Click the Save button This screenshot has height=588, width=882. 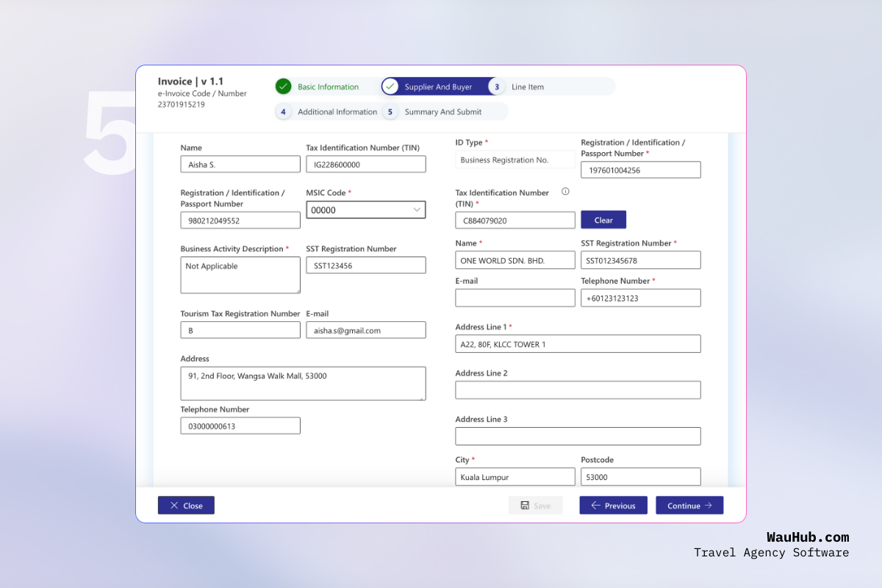(535, 506)
